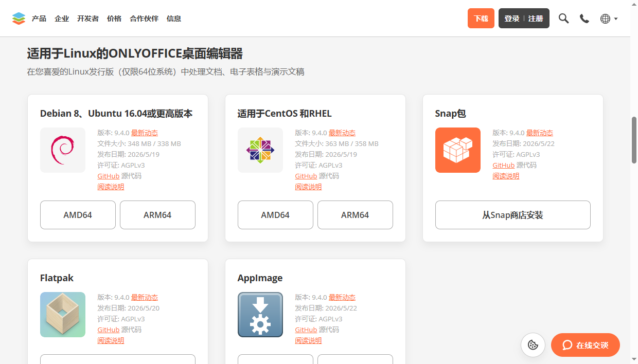Open GitHub link in CentOS card
The image size is (638, 364).
306,176
